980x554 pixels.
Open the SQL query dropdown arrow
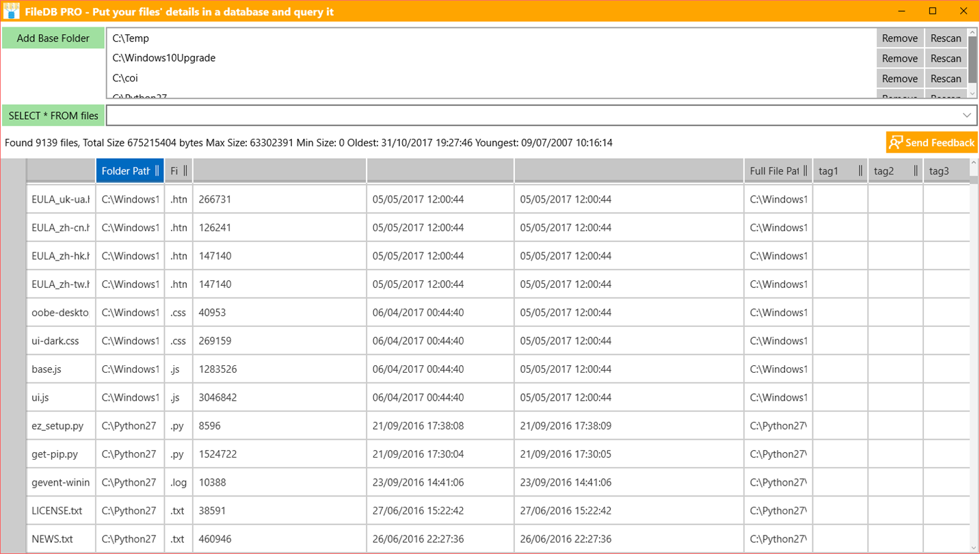tap(967, 116)
